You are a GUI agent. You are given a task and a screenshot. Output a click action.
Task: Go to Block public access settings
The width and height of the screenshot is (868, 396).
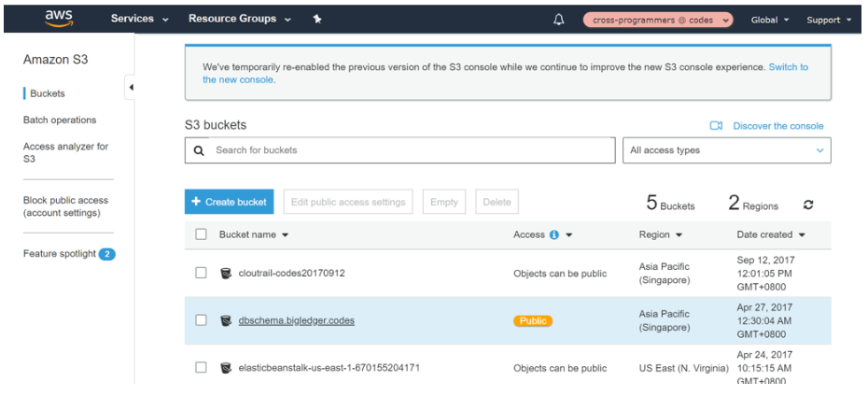65,206
